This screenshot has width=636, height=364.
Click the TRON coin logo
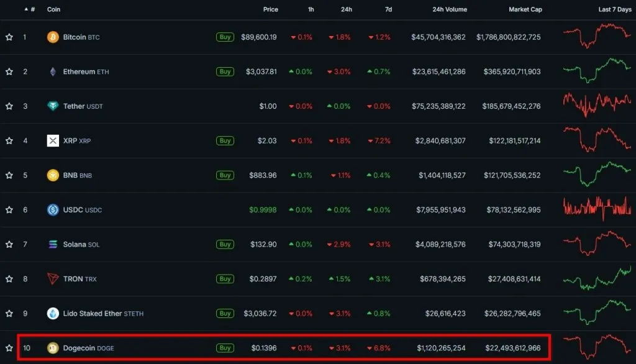point(53,279)
